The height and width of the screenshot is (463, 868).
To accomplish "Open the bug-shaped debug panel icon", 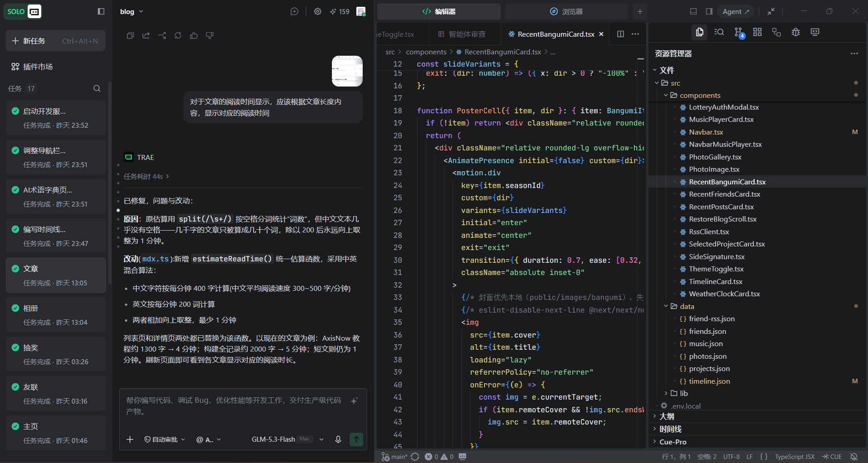I will [796, 32].
